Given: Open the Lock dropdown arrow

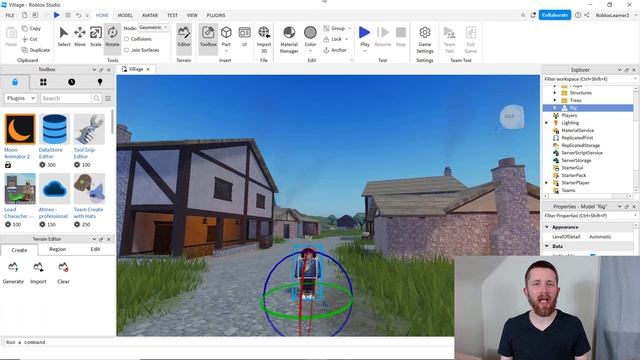Looking at the screenshot, I should [347, 39].
